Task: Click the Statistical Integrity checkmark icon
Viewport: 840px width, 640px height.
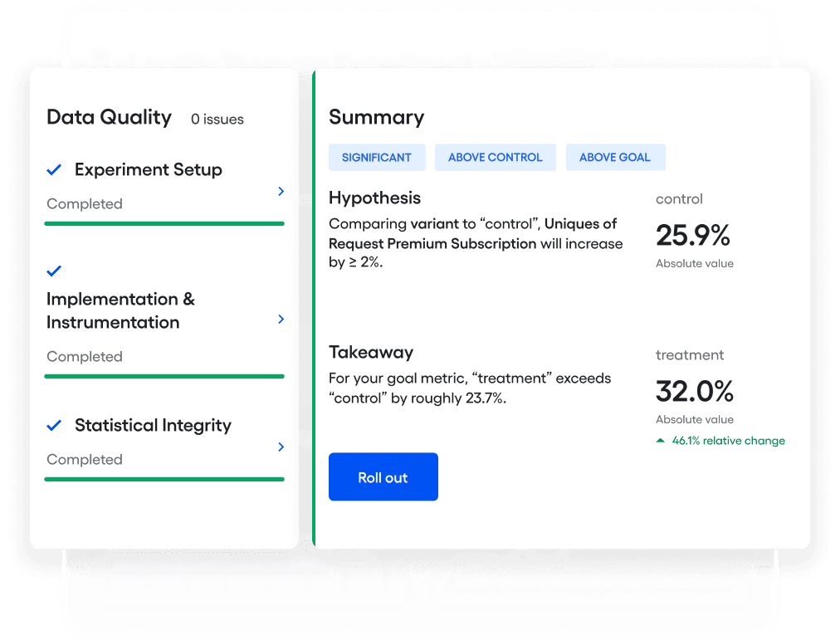Action: (x=55, y=425)
